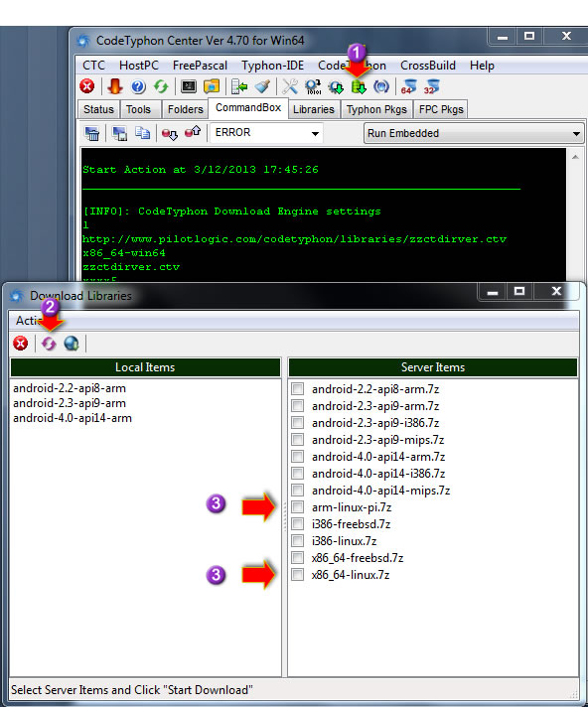Open the ERROR dropdown list
The width and height of the screenshot is (588, 707).
pyautogui.click(x=315, y=133)
